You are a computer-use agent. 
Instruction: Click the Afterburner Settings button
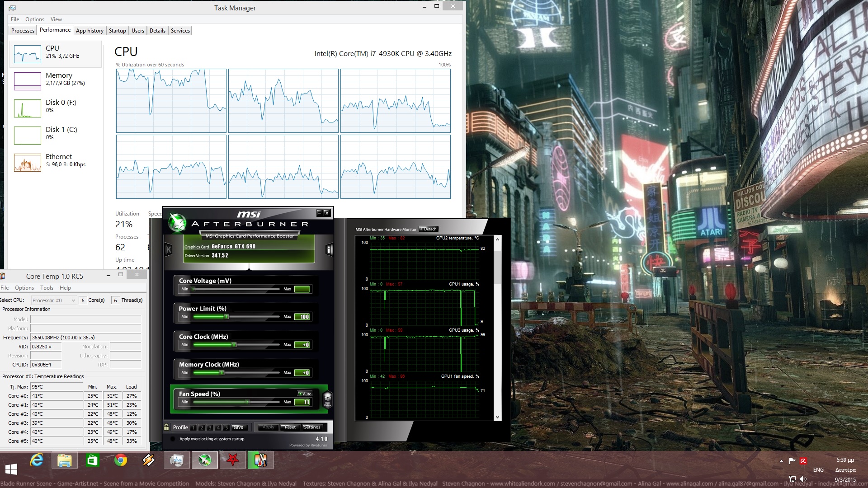(x=311, y=427)
